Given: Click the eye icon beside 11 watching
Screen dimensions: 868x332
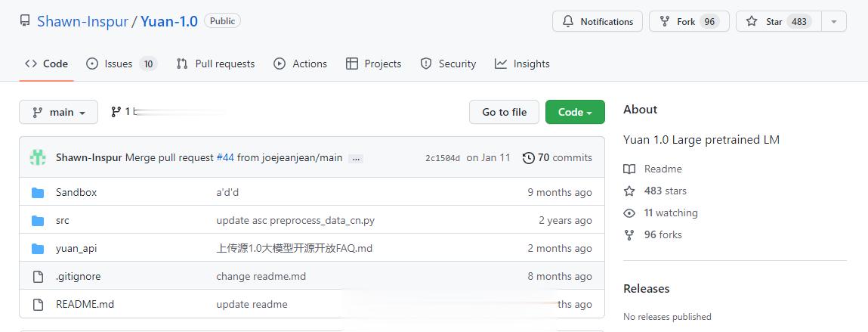Looking at the screenshot, I should (x=629, y=213).
